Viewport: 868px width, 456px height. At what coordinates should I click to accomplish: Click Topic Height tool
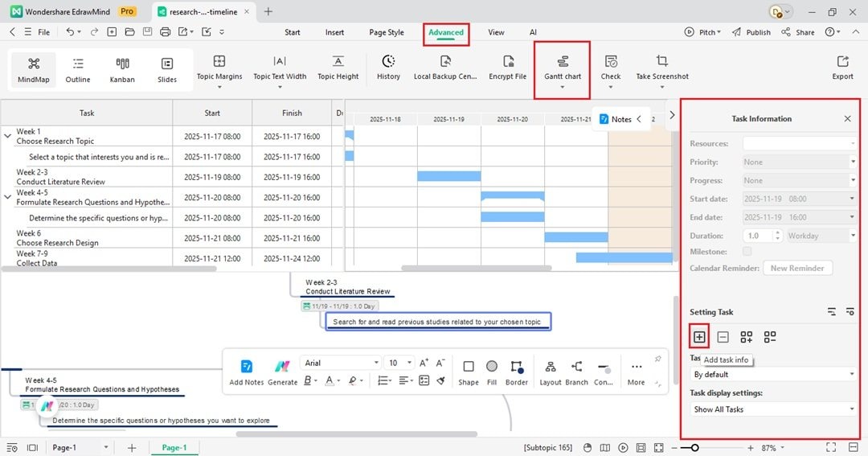tap(338, 67)
